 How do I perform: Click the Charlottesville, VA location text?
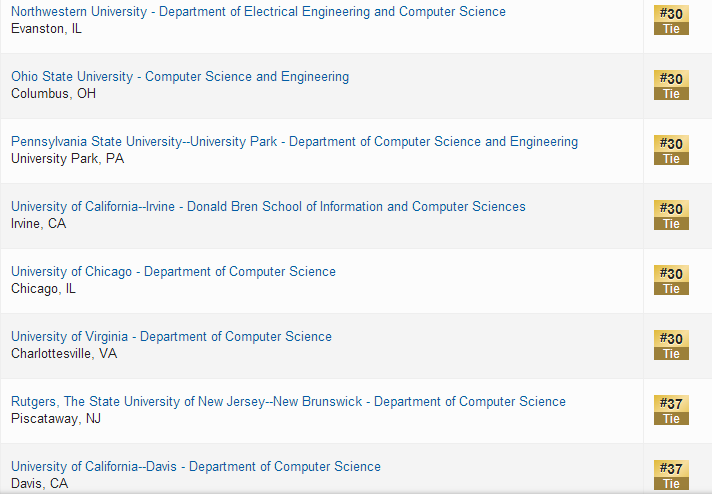click(64, 354)
